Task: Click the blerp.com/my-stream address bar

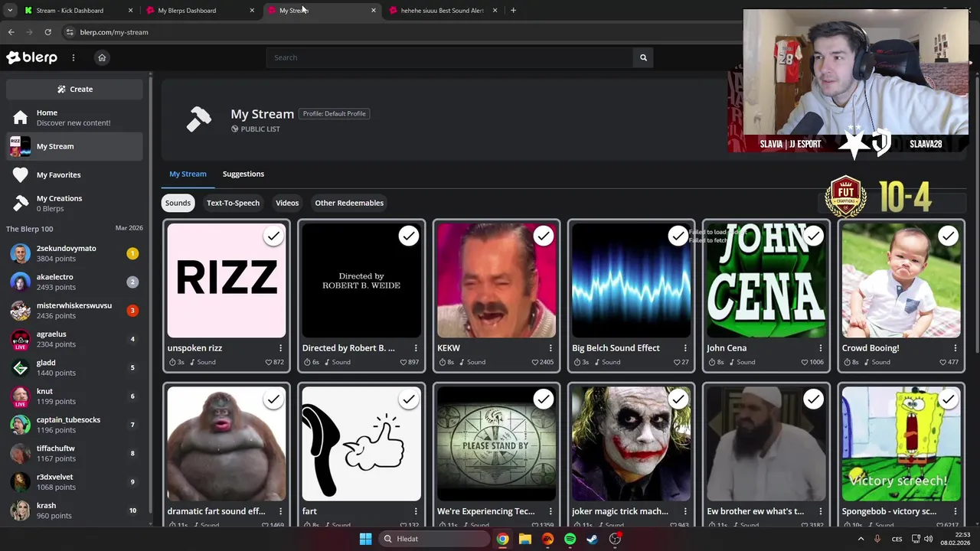Action: tap(114, 32)
